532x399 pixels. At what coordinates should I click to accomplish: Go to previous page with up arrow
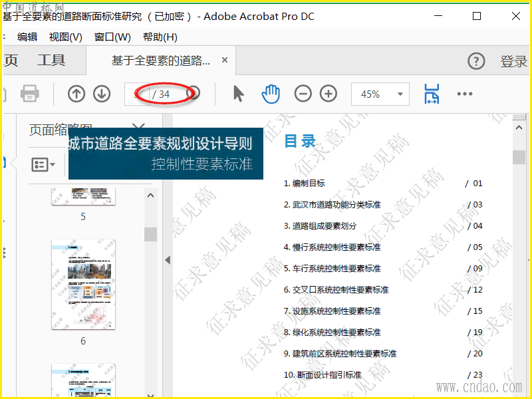coord(76,94)
